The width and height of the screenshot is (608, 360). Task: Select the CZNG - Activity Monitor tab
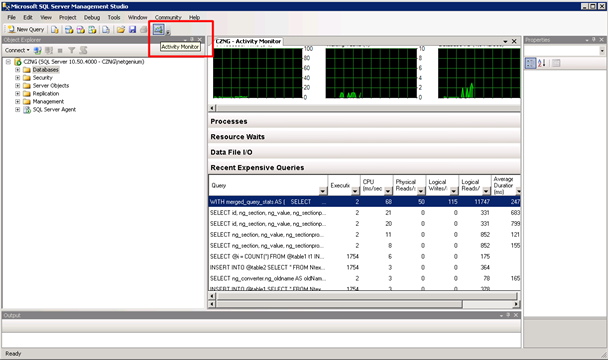click(x=248, y=41)
